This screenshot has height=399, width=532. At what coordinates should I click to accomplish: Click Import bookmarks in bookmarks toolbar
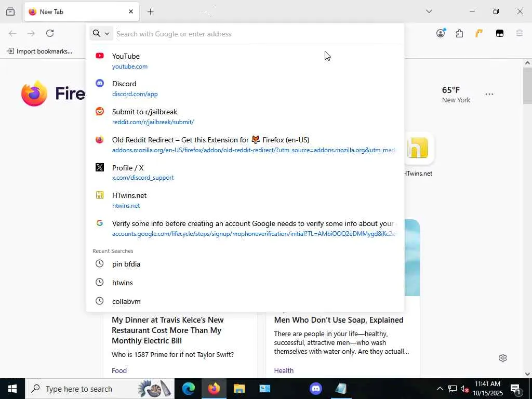(39, 51)
